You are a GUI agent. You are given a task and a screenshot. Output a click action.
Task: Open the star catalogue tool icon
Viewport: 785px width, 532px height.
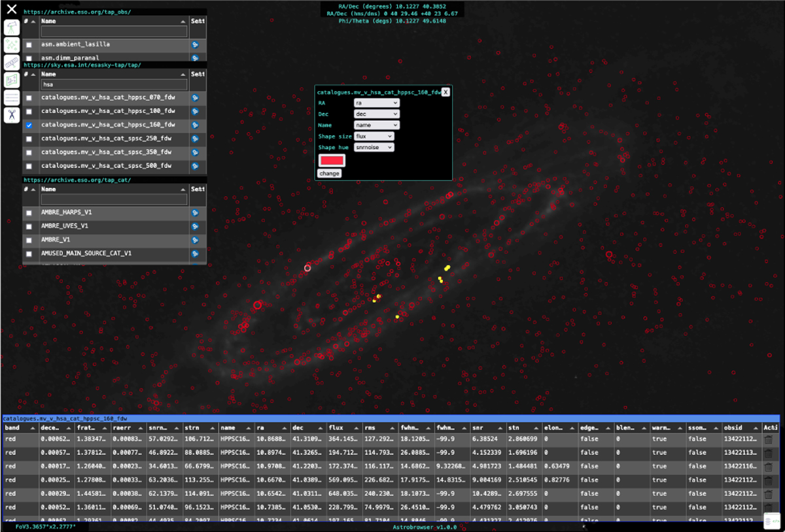(x=11, y=45)
